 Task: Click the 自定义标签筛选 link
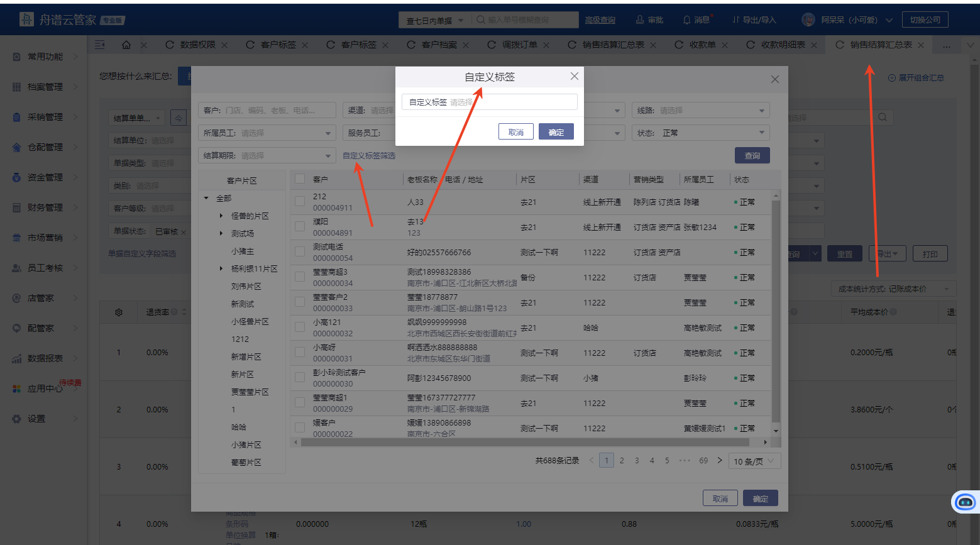pyautogui.click(x=369, y=156)
